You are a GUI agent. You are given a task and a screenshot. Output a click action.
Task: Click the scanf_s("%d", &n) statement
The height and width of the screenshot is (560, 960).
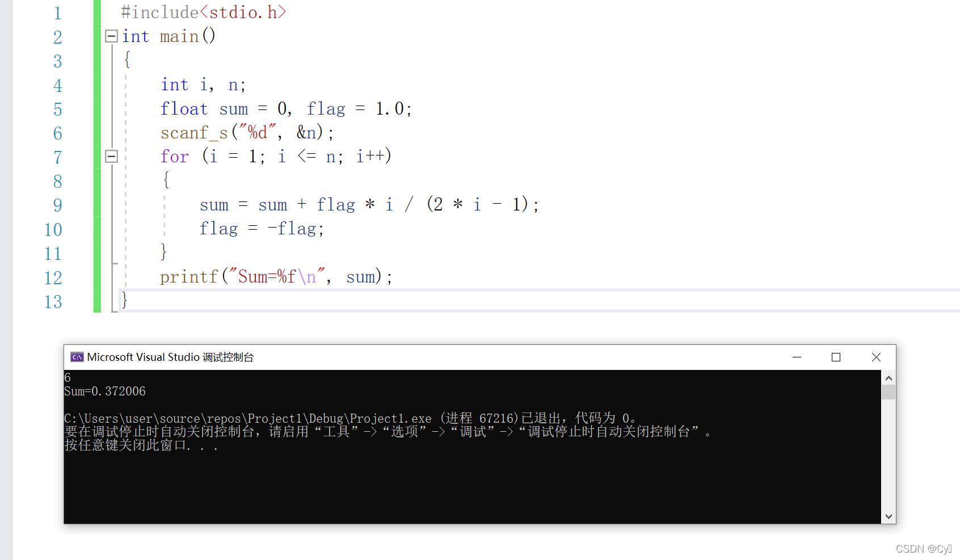point(247,133)
